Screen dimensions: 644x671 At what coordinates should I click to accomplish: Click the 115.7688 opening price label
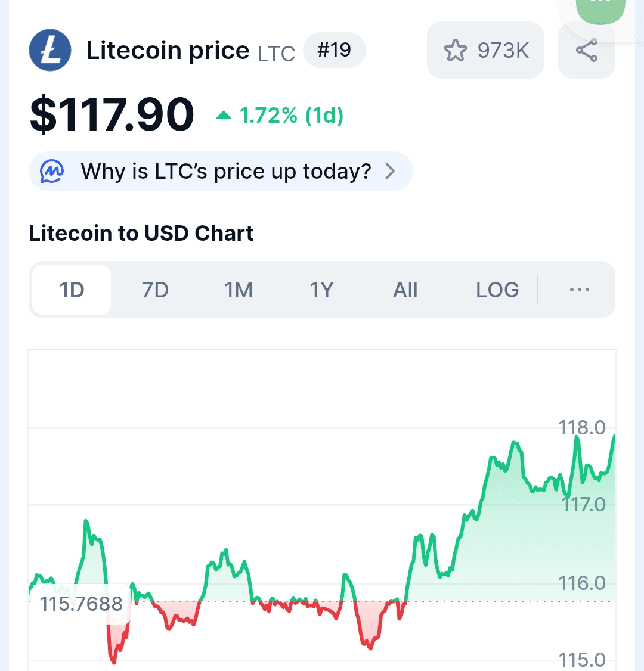[x=81, y=604]
